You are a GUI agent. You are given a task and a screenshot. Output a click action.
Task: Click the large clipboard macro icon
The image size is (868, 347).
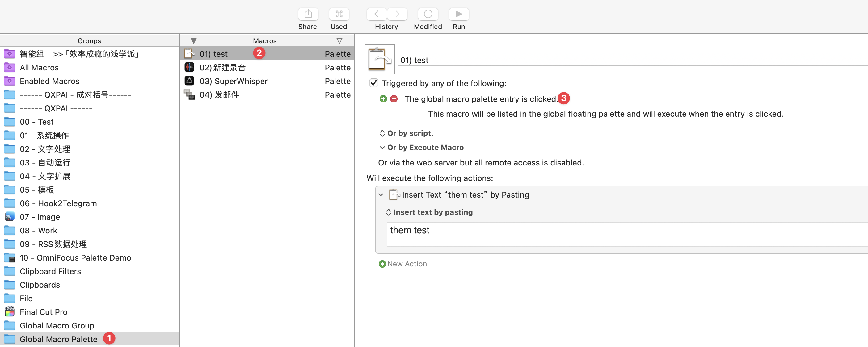379,59
